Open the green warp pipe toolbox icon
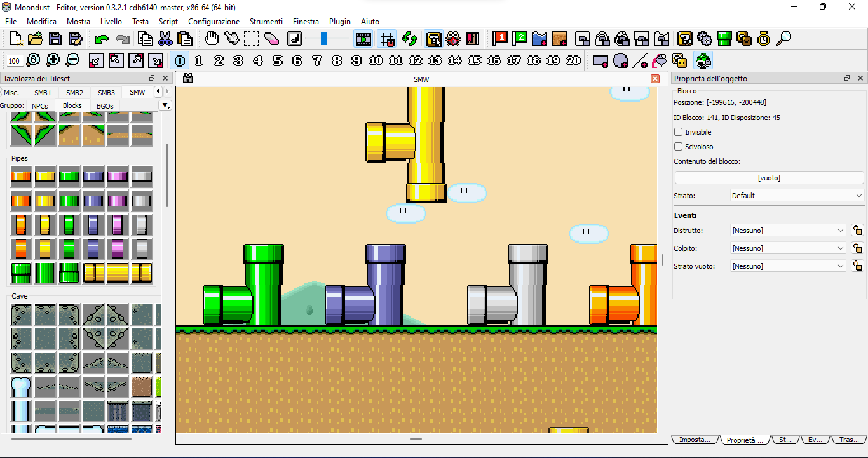The image size is (868, 458). click(724, 39)
